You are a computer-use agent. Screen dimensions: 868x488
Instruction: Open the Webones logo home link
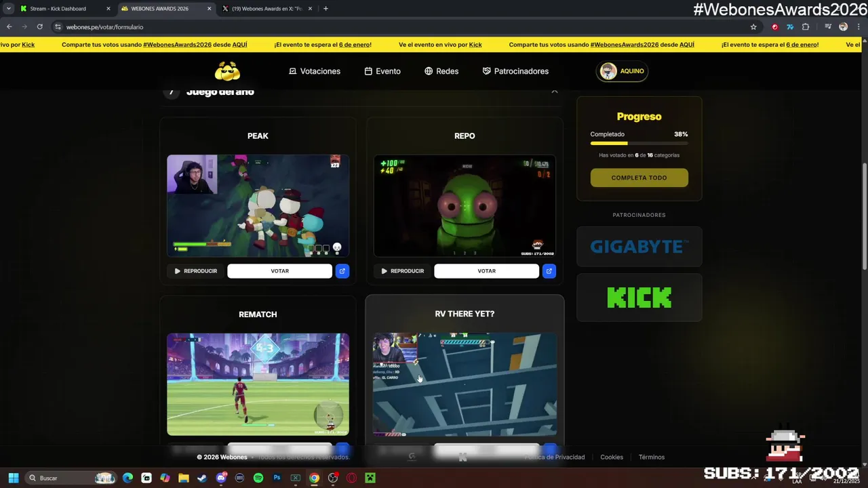point(227,71)
